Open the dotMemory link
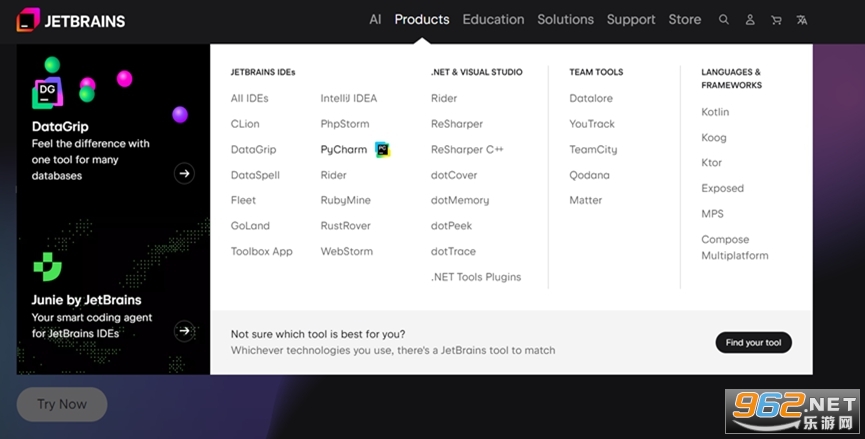 point(460,200)
